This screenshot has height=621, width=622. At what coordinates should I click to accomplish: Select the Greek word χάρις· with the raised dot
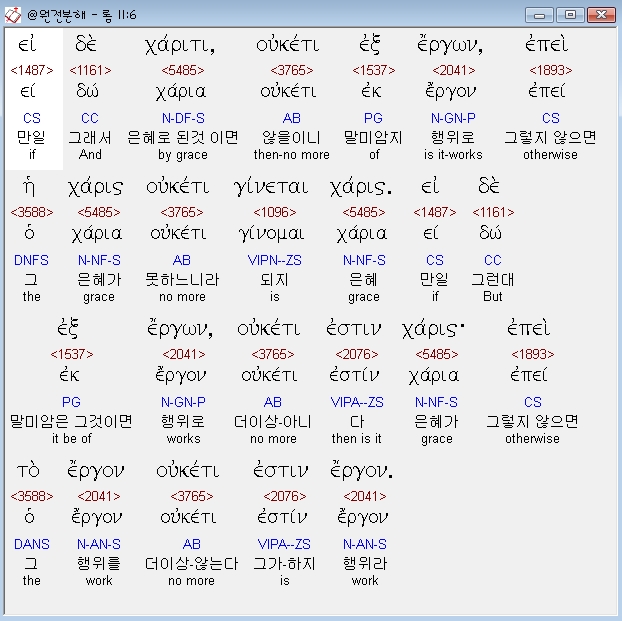pos(433,329)
